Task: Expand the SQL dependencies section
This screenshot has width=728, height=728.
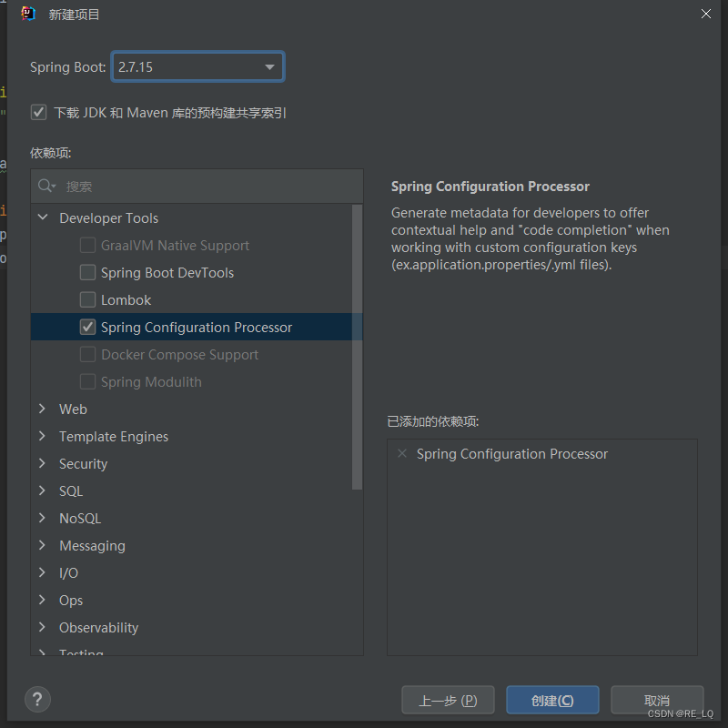Action: 41,490
